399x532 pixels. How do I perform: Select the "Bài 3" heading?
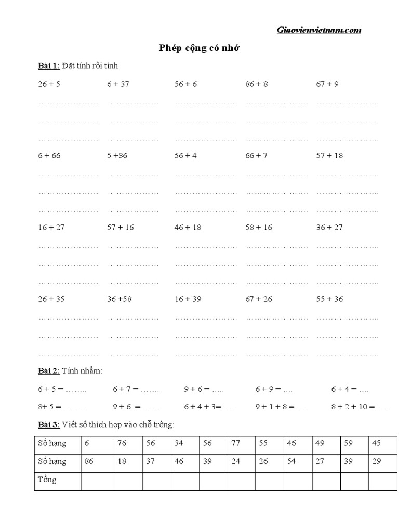click(x=49, y=425)
